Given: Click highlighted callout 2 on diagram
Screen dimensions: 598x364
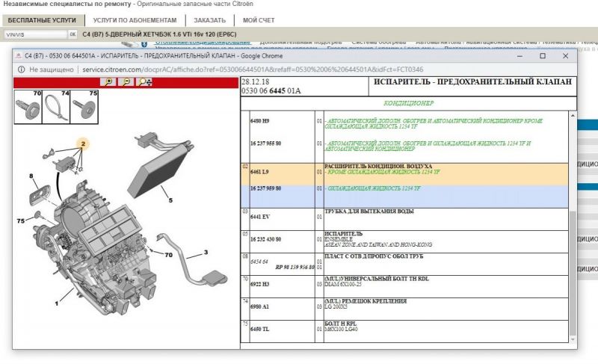Looking at the screenshot, I should tap(84, 142).
